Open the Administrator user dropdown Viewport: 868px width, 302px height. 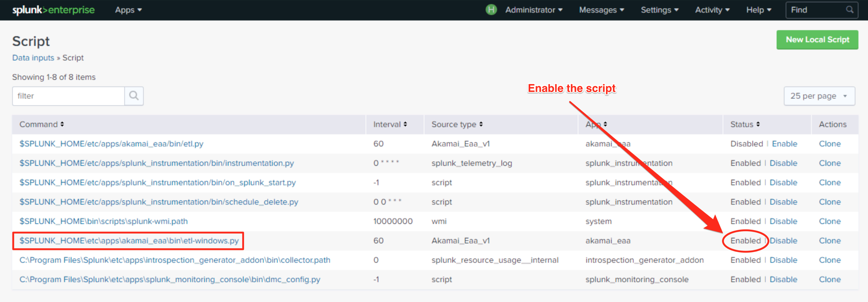(534, 10)
